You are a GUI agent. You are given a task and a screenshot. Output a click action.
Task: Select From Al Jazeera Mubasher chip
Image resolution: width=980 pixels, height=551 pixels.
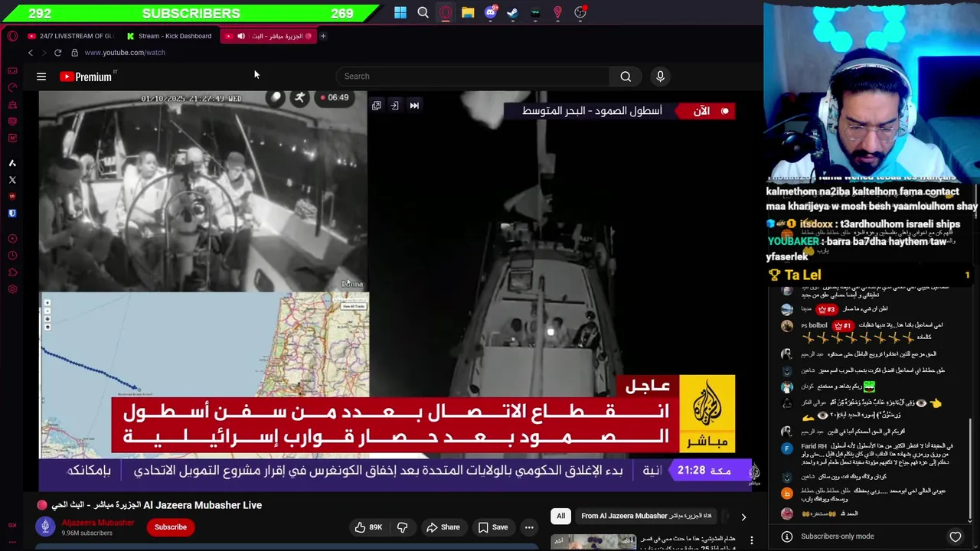click(x=646, y=516)
